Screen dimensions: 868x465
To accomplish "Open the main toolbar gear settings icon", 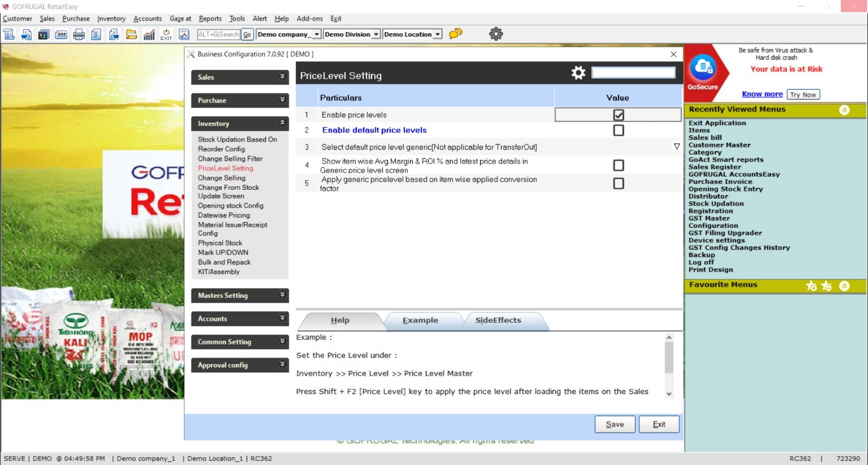I will coord(496,34).
